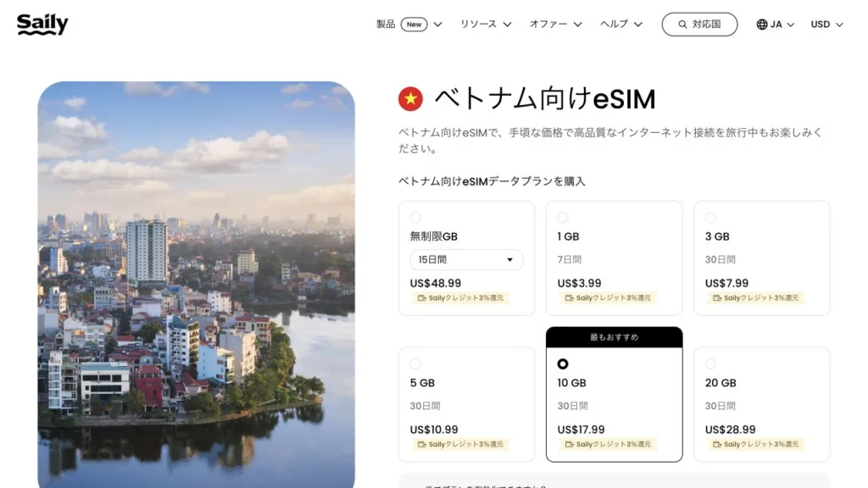This screenshot has width=868, height=488.
Task: Click ベトナム向けeSIMデータプランを購入 subheading
Action: pos(492,181)
